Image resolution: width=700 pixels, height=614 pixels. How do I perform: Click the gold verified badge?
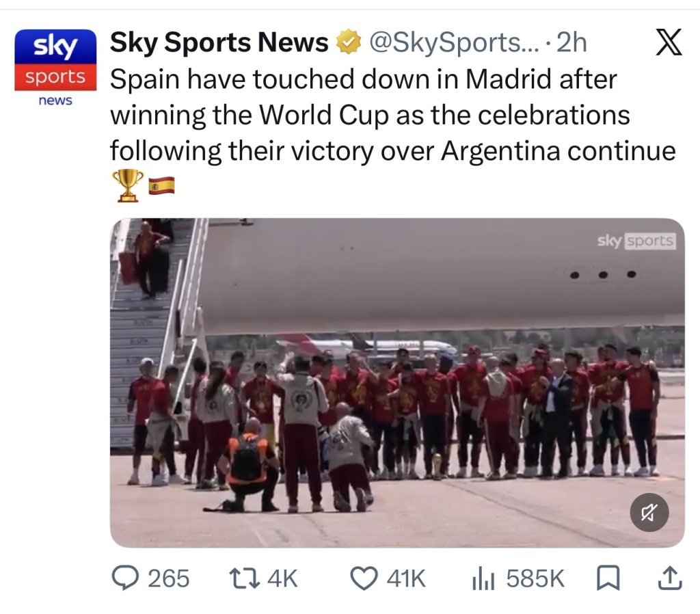click(x=348, y=42)
